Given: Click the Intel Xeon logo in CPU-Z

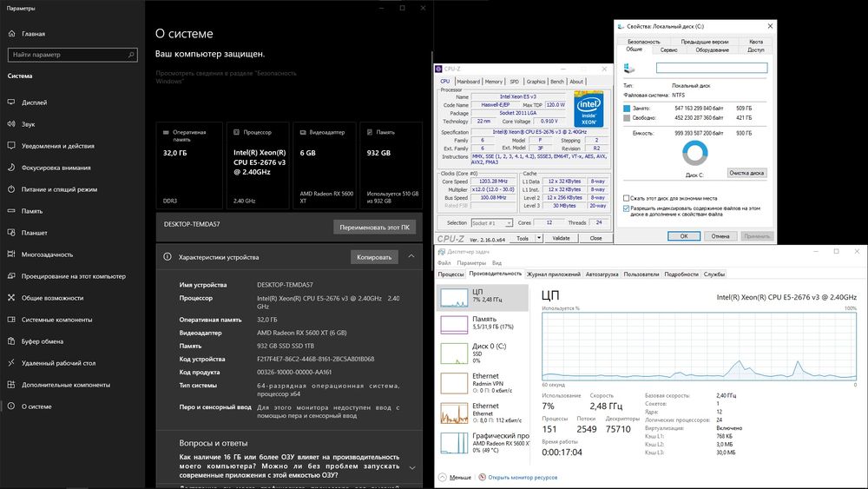Looking at the screenshot, I should click(589, 109).
